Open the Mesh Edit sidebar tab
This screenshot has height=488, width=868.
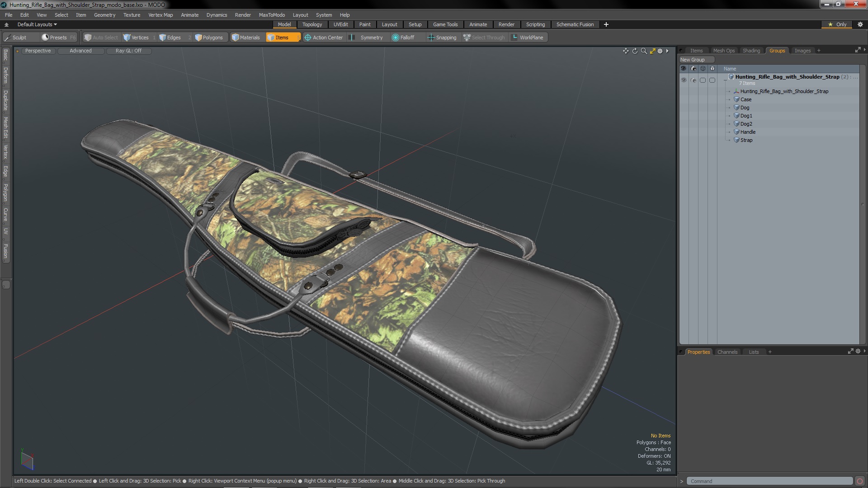click(x=5, y=128)
